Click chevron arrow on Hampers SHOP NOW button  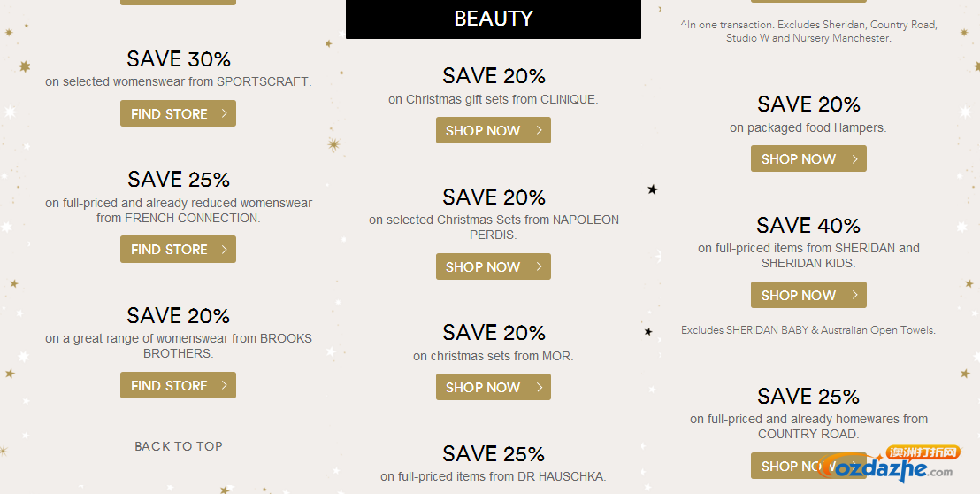click(855, 158)
